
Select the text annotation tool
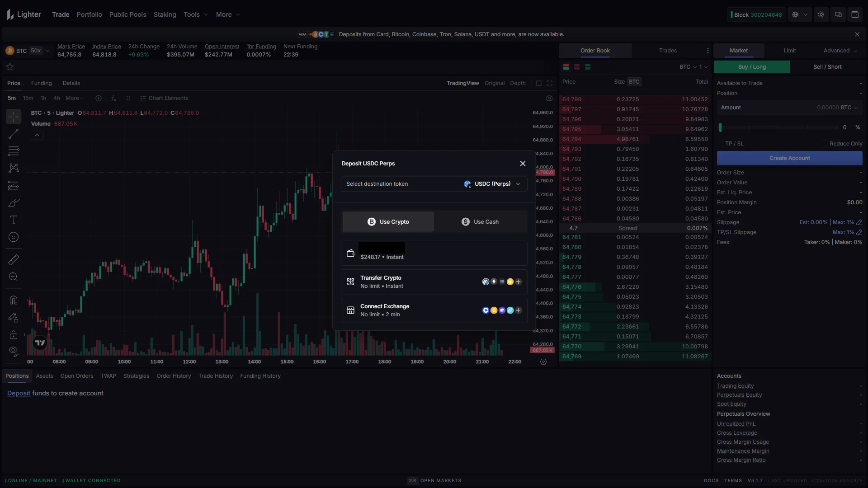pyautogui.click(x=14, y=220)
